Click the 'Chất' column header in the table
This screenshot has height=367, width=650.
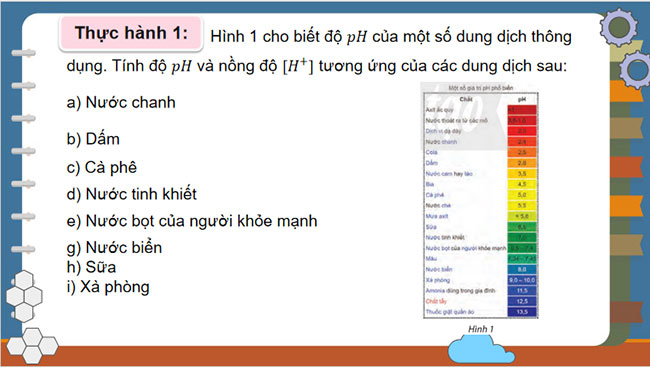[x=466, y=99]
